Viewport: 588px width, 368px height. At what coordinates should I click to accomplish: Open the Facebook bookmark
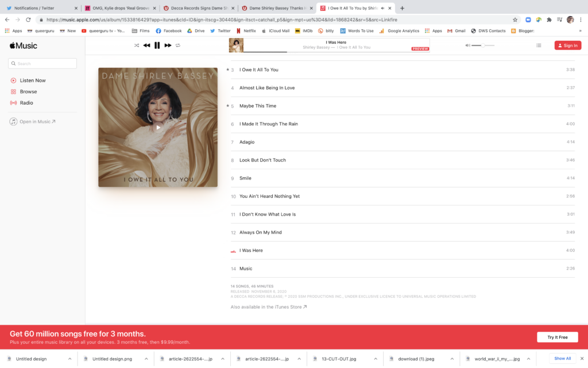coord(169,31)
